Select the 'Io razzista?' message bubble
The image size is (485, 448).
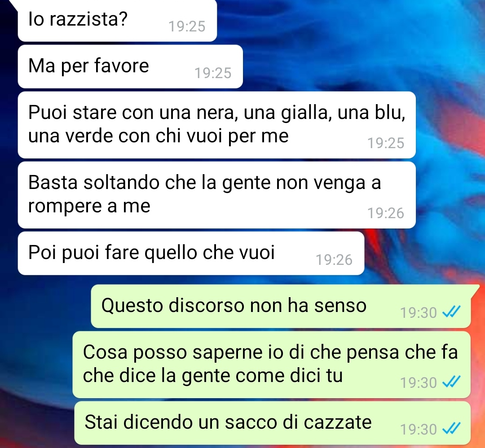pos(117,20)
